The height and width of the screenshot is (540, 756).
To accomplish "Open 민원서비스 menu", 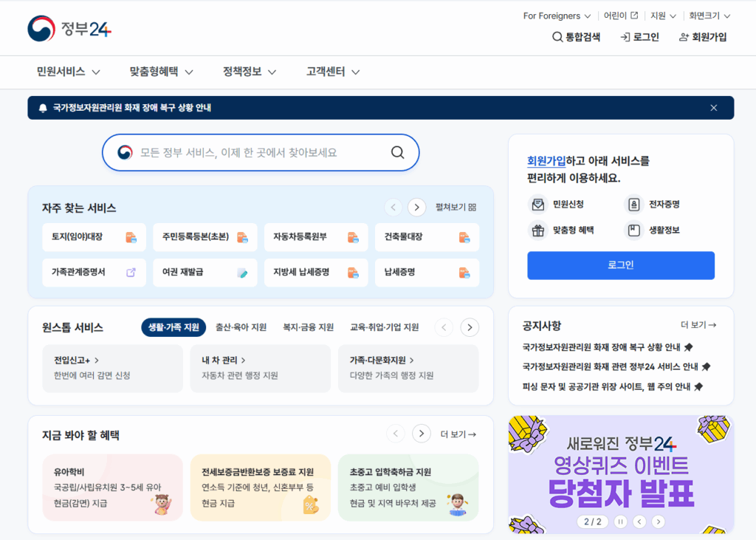I will (69, 72).
